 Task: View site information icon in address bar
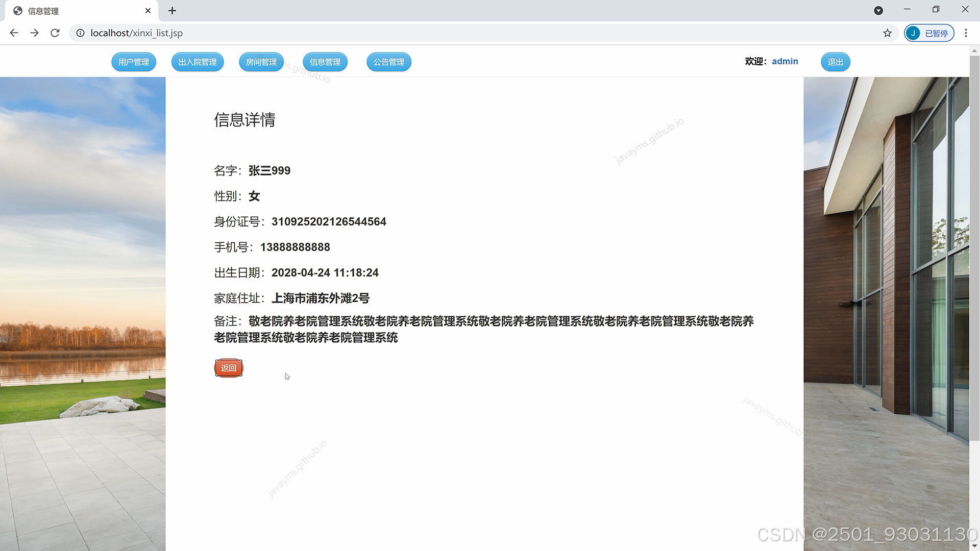[80, 33]
